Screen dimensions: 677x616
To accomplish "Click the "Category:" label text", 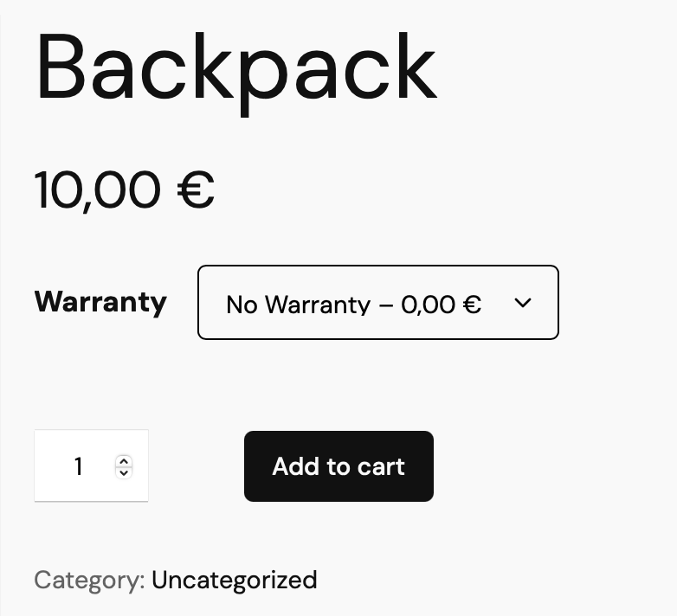I will [89, 580].
